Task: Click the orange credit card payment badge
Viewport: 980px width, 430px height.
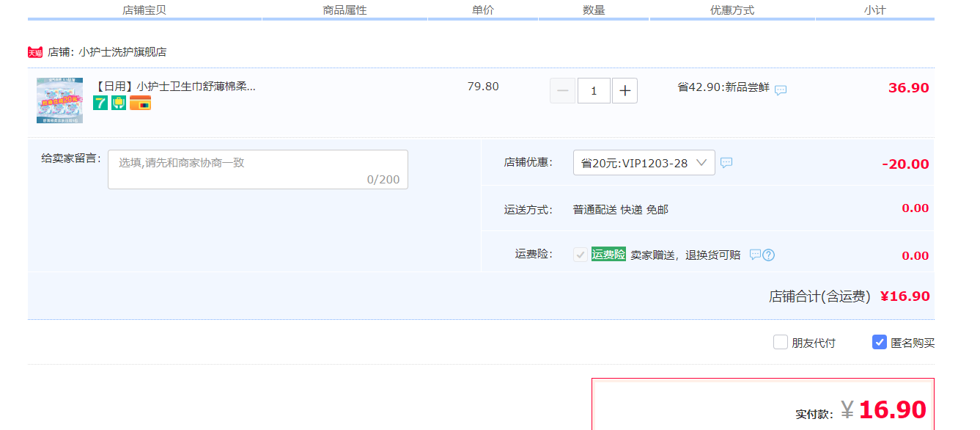Action: pyautogui.click(x=140, y=103)
